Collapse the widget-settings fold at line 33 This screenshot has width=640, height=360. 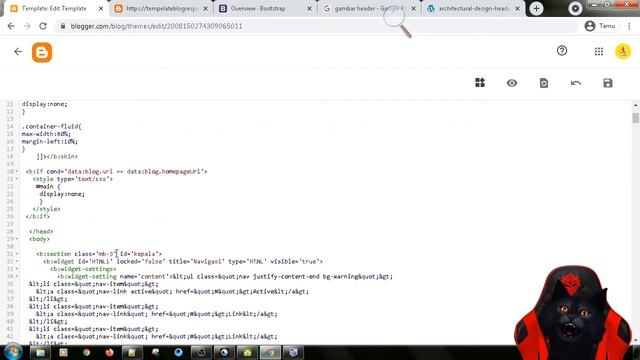click(17, 269)
